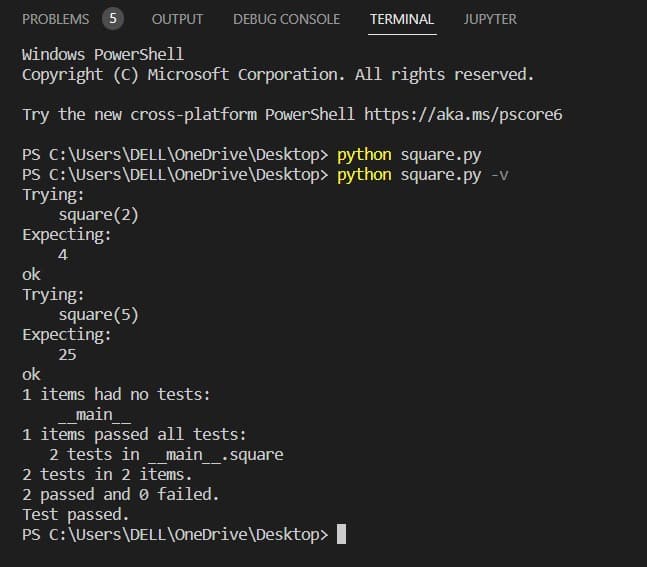647x567 pixels.
Task: Click the terminal cursor at the last prompt
Action: [x=341, y=534]
